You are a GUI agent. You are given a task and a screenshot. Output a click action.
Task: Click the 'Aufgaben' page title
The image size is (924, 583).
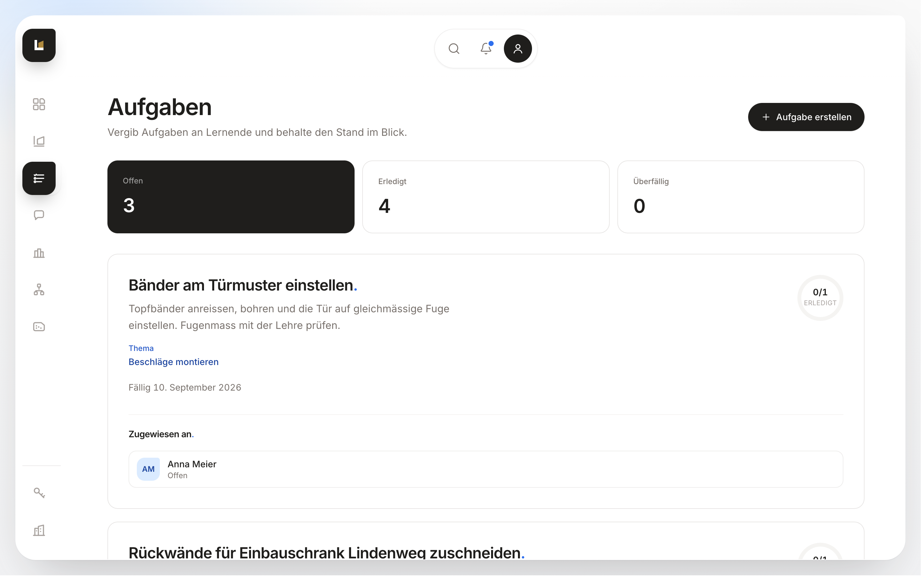(160, 107)
